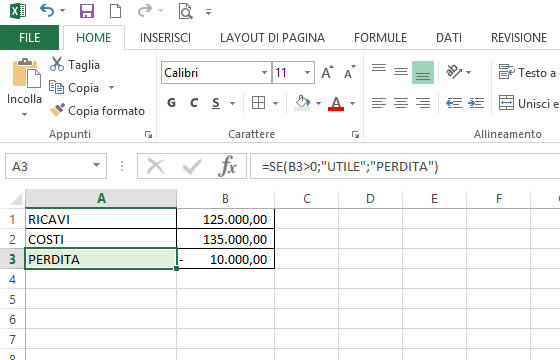Open Print Preview from quick access toolbar
The width and height of the screenshot is (560, 360).
(185, 11)
